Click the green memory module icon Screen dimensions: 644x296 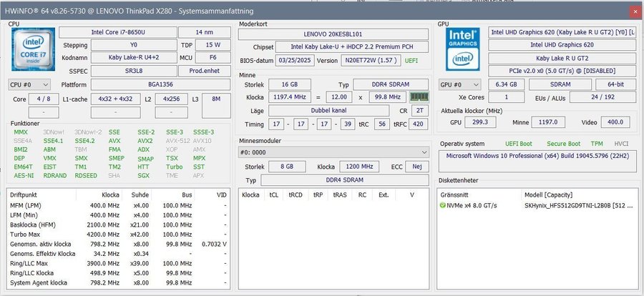(x=419, y=97)
